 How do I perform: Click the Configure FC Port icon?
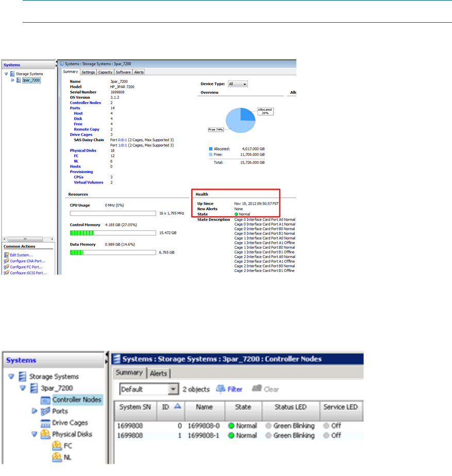tap(6, 267)
